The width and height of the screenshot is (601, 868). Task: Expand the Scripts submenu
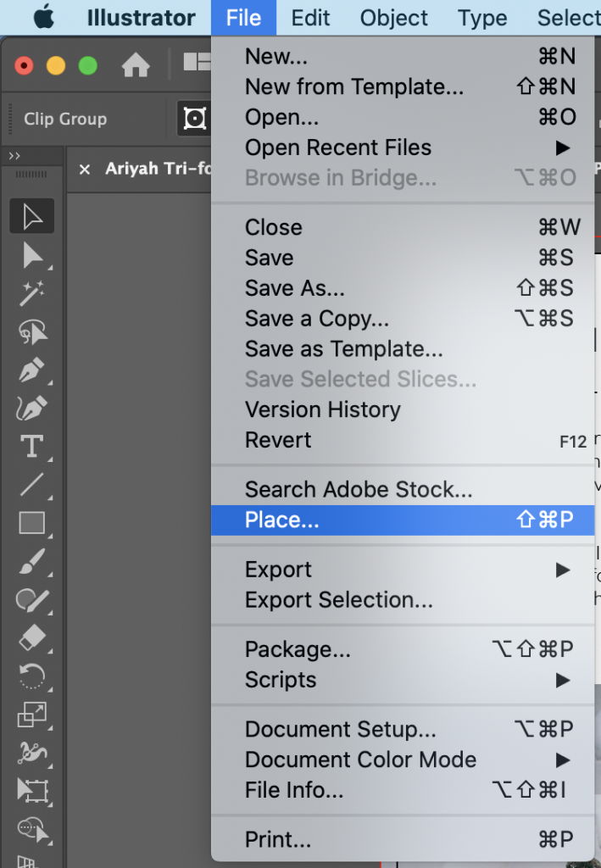[x=403, y=680]
